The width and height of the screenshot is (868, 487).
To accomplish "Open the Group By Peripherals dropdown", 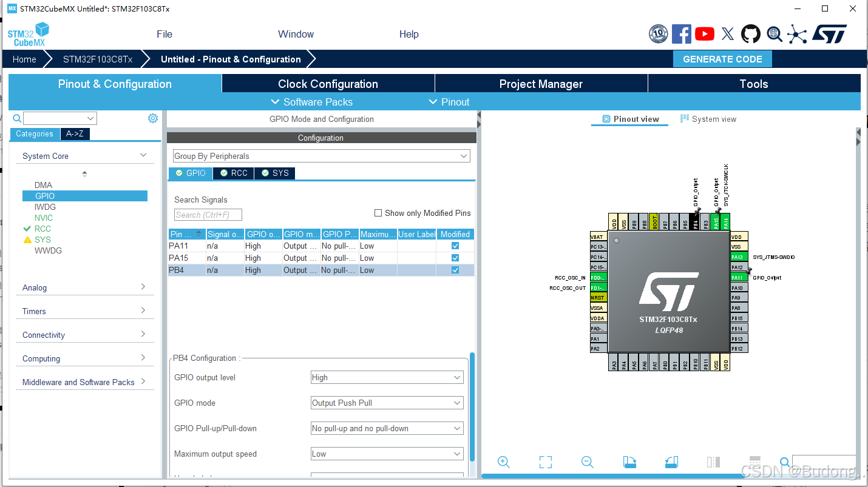I will [x=322, y=156].
